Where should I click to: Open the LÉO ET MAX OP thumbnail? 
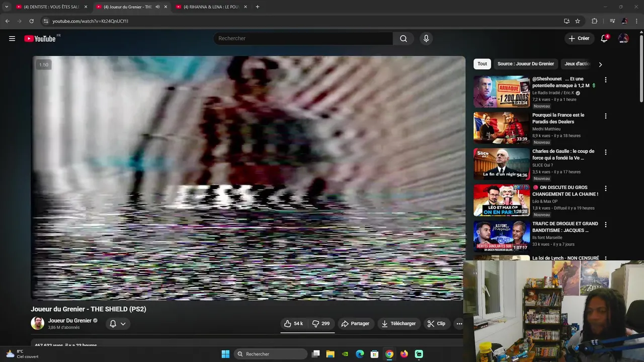(x=502, y=200)
